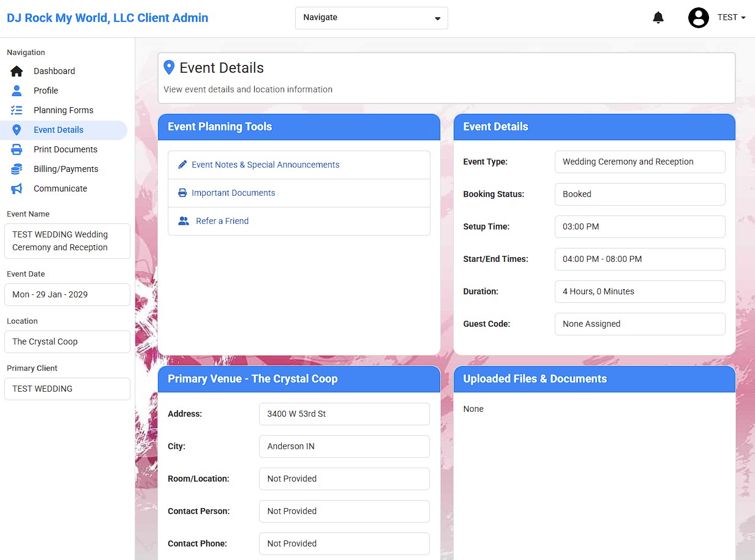The height and width of the screenshot is (560, 755).
Task: Click the Planning Forms checklist icon
Action: click(x=17, y=110)
